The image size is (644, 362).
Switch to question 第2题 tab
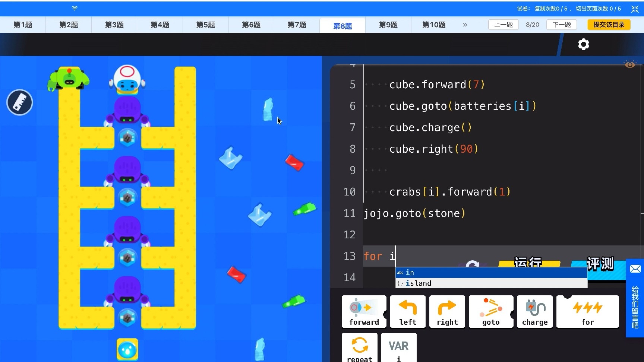[69, 25]
